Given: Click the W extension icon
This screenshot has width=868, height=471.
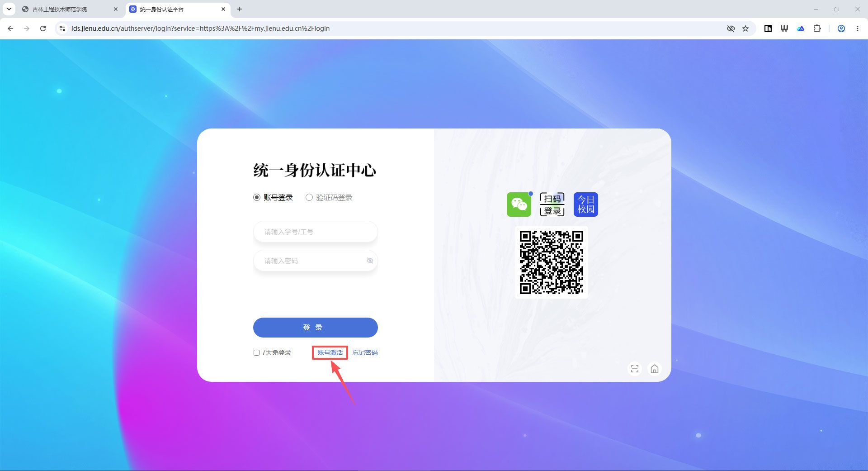Looking at the screenshot, I should pyautogui.click(x=784, y=29).
